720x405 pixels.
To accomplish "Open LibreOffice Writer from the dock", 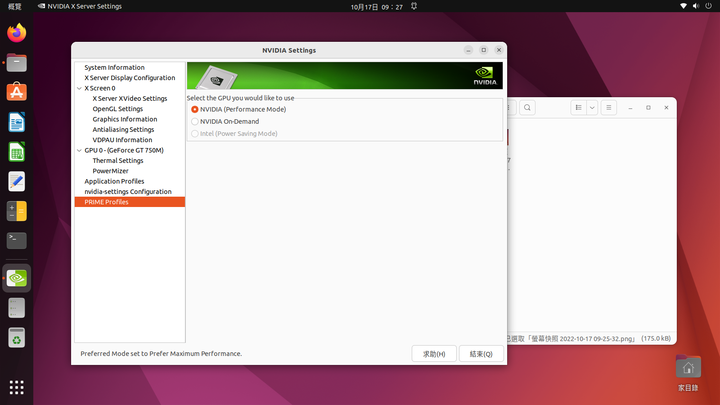I will click(x=17, y=122).
